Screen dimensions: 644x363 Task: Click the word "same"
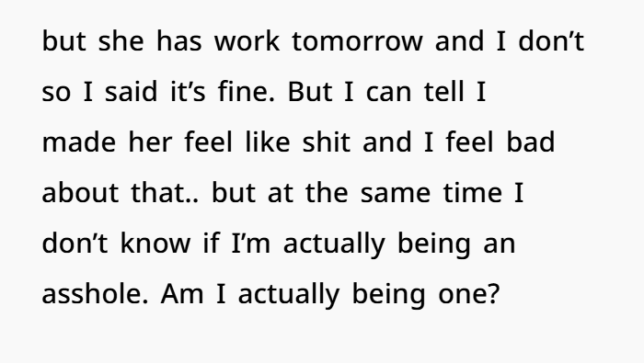[x=396, y=193]
